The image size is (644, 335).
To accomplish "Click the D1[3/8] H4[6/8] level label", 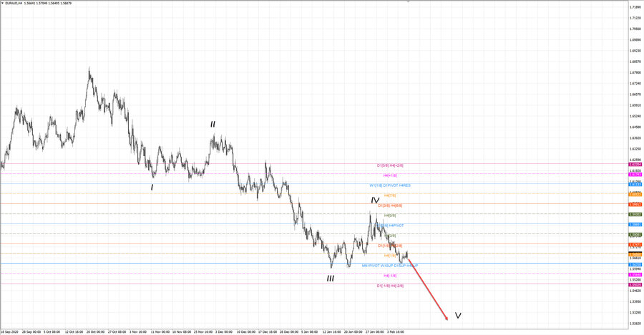I will click(390, 205).
